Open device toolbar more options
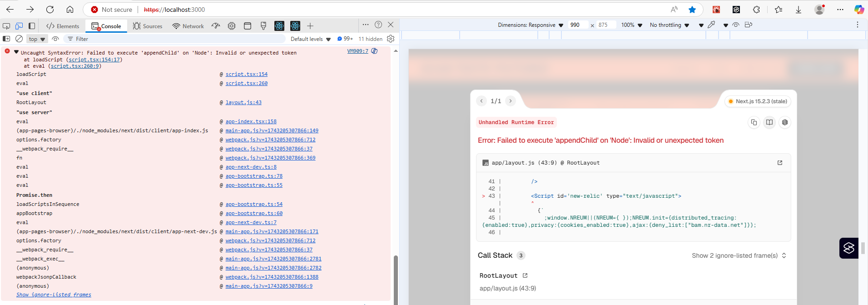 [858, 25]
